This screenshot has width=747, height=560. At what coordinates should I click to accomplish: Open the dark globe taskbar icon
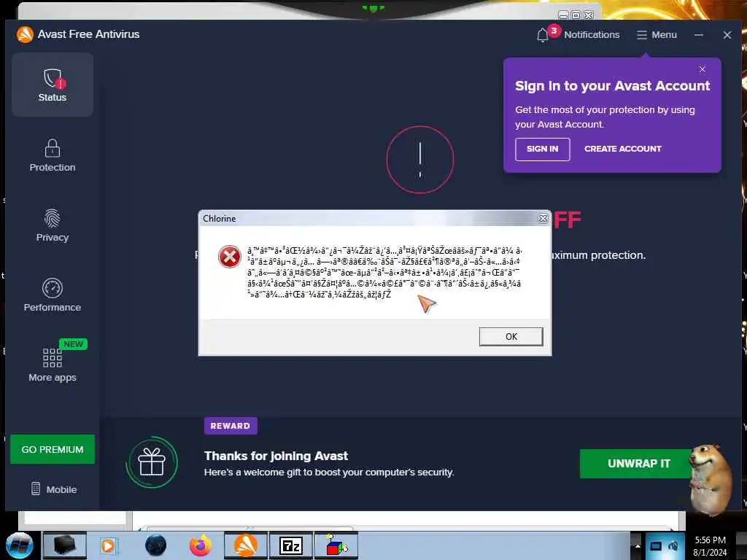pos(155,545)
